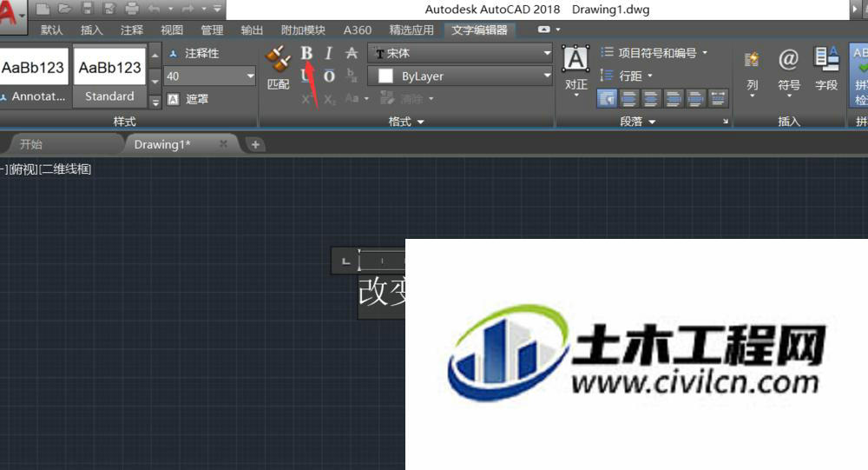Switch to the 输出 ribbon tab
The image size is (868, 470).
252,30
